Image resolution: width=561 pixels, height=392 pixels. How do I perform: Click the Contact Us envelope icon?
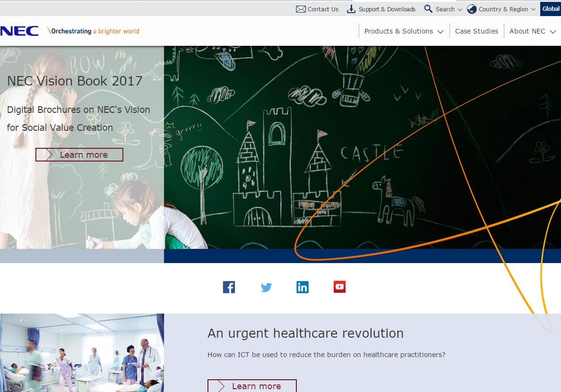click(x=301, y=9)
